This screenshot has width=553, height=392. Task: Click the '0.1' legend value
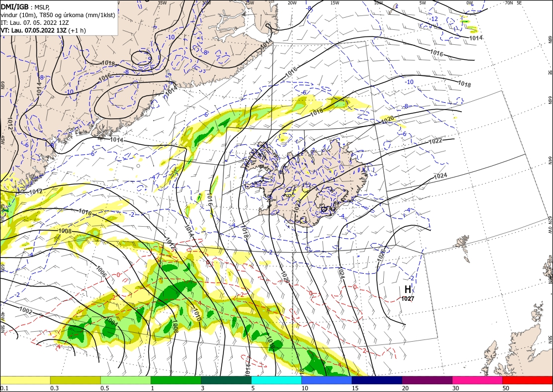pos(4,388)
